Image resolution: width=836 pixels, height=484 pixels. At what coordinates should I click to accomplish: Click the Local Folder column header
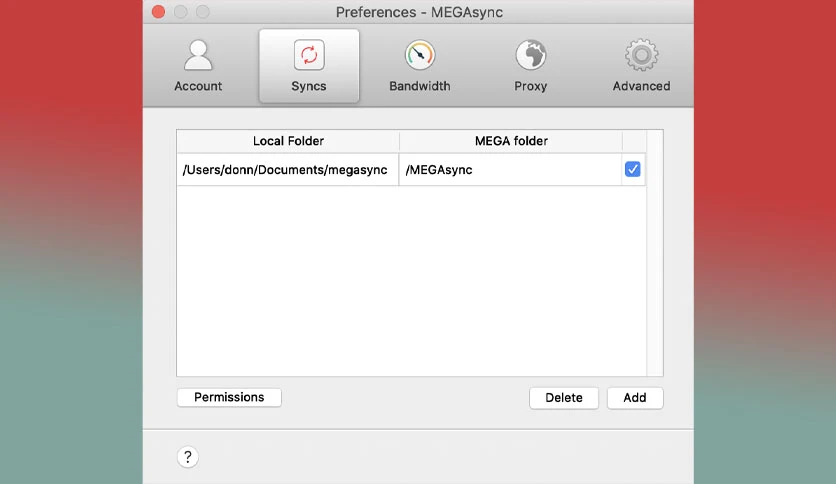click(x=288, y=141)
